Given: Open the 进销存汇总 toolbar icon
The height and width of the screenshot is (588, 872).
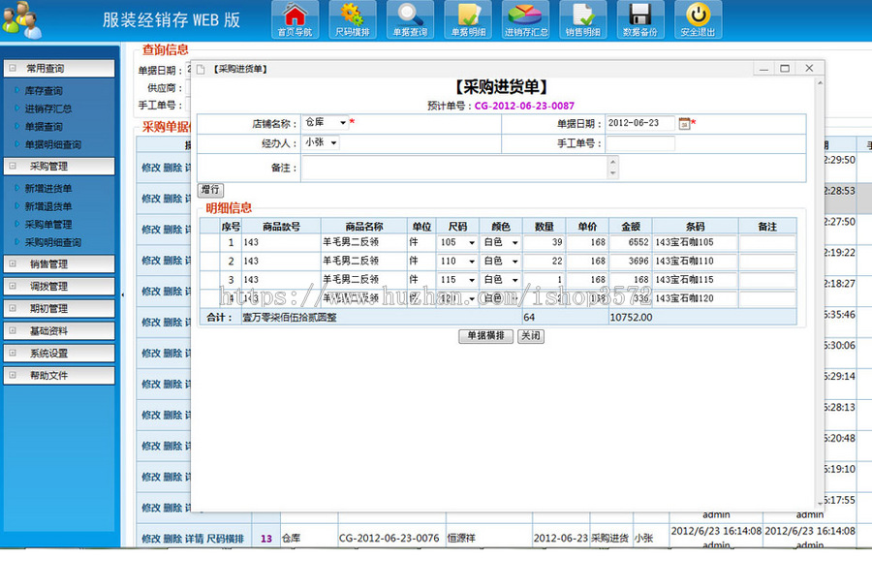Looking at the screenshot, I should 526,19.
